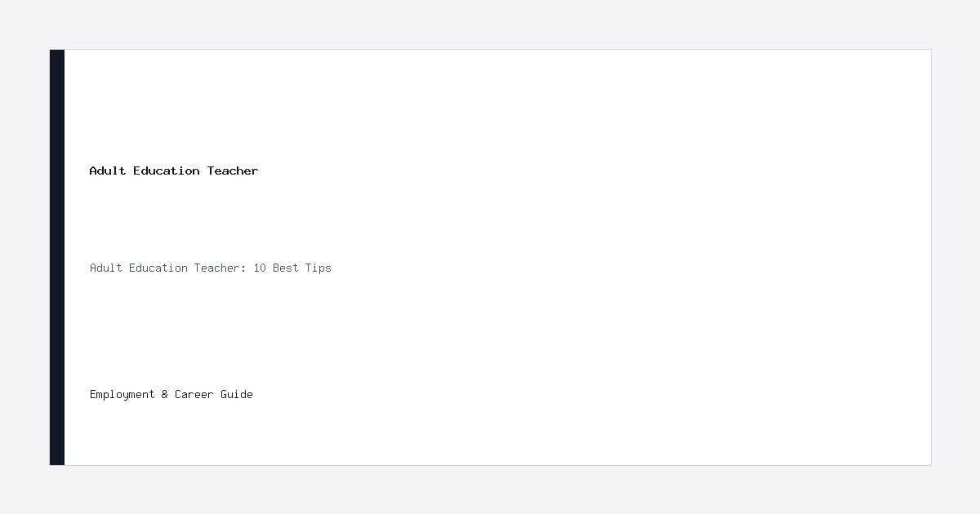Click the bold Adult Education Teacher heading

coord(174,171)
